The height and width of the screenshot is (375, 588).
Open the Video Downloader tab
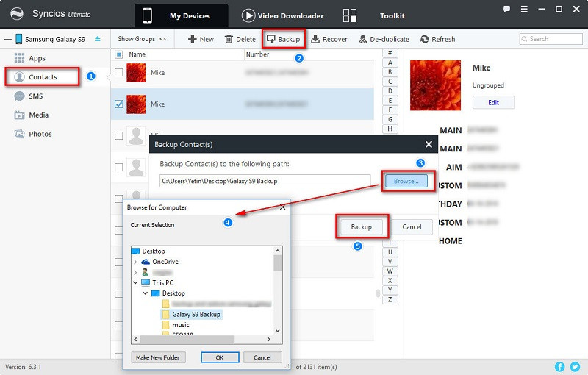point(283,15)
